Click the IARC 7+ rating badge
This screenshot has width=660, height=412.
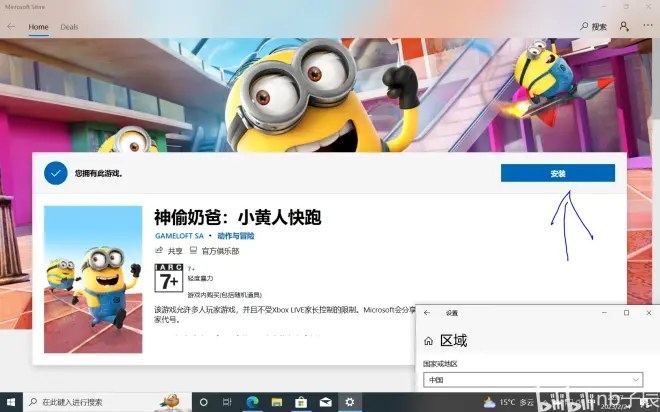point(168,276)
